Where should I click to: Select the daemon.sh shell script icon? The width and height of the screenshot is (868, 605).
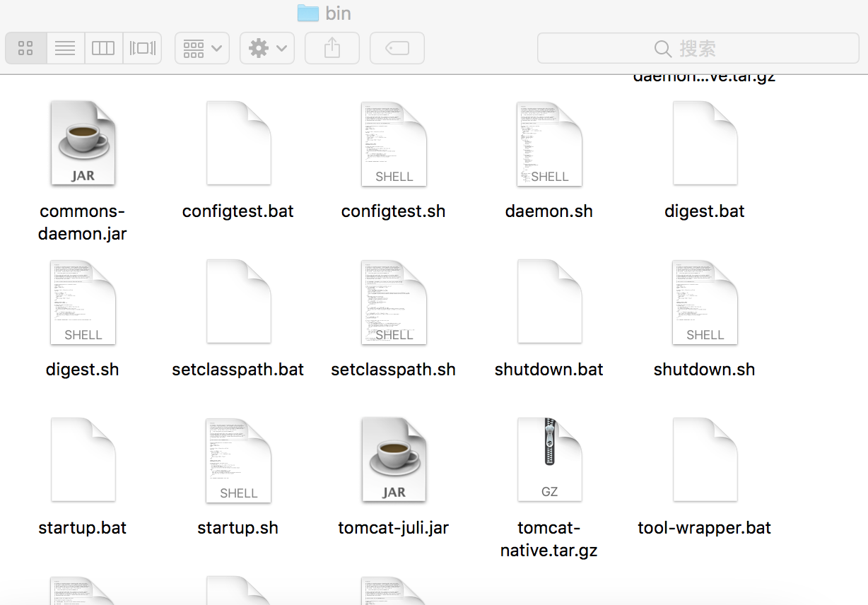click(x=549, y=143)
